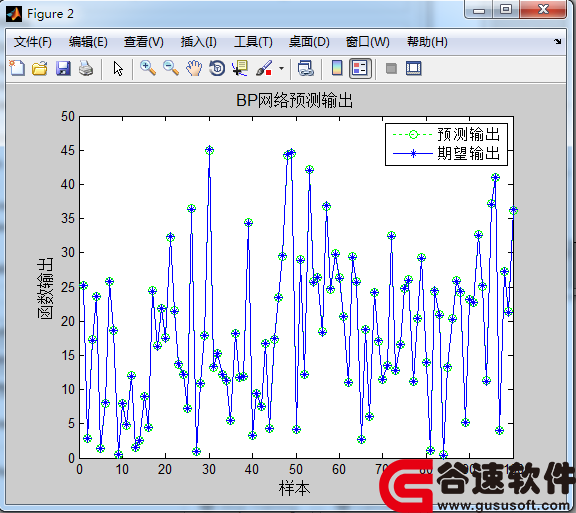Close the Figure 2 window
576x513 pixels.
click(543, 10)
